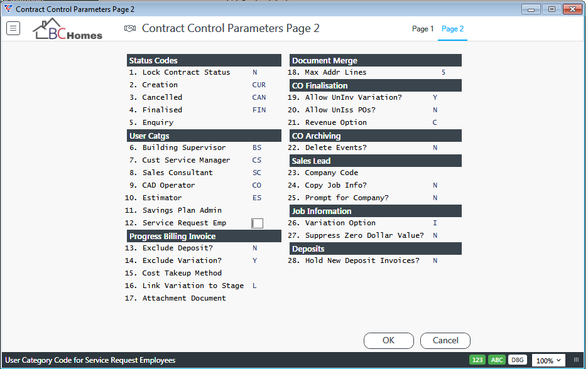Select Allow UnInv Variation value Y
The height and width of the screenshot is (369, 588).
click(x=435, y=97)
